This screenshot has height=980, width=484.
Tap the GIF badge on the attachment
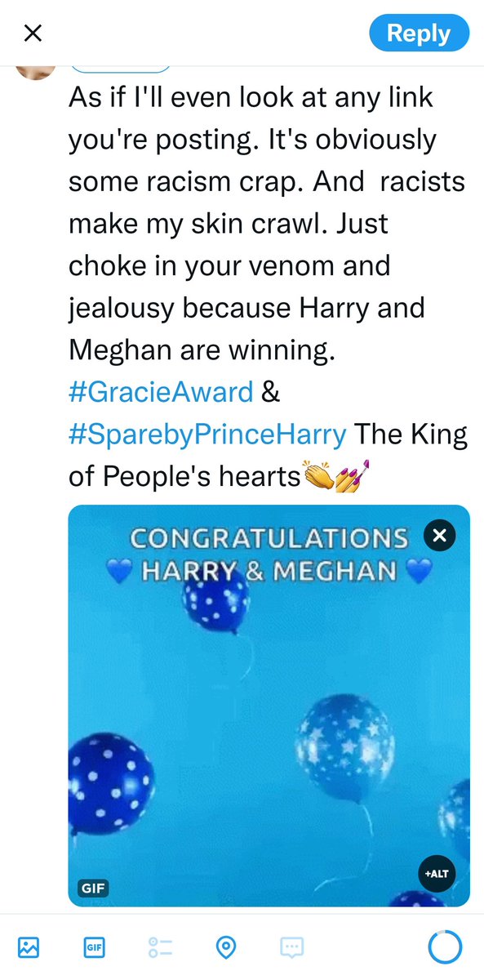(x=93, y=888)
